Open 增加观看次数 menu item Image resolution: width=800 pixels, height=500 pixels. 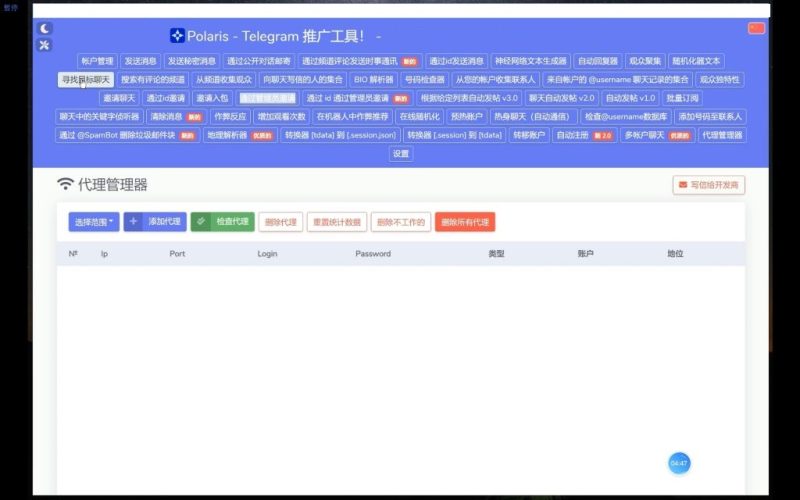(x=282, y=116)
